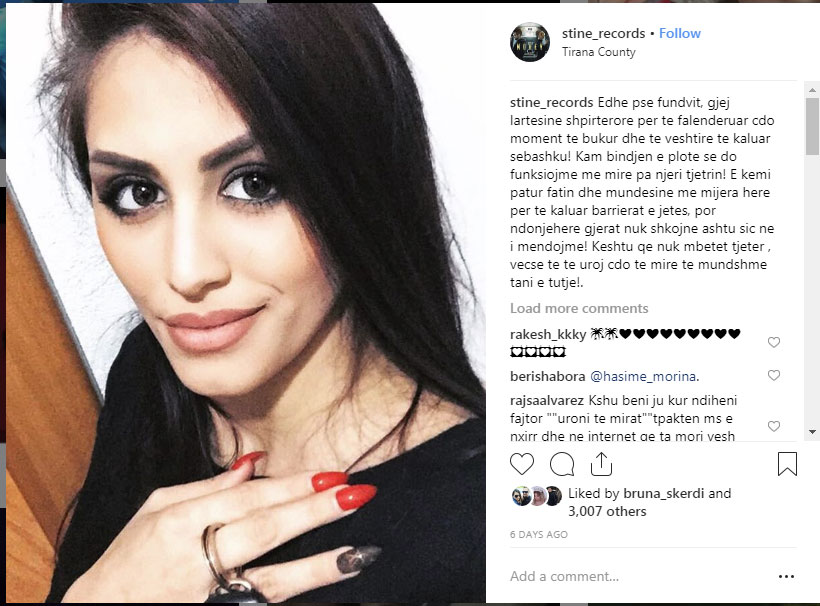Like berishabora's comment
820x606 pixels.
pos(774,375)
